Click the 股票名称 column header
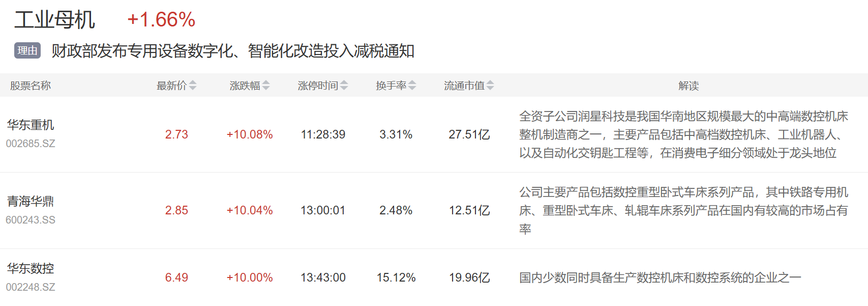868x306 pixels. [31, 86]
